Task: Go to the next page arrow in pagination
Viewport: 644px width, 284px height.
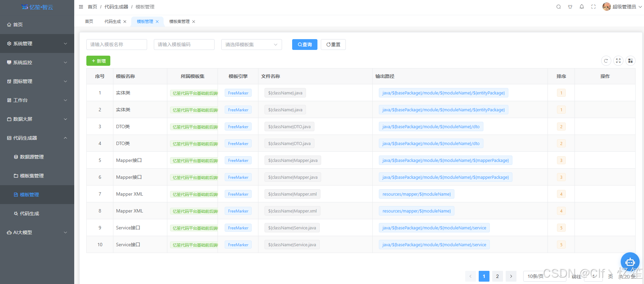Action: 511,276
